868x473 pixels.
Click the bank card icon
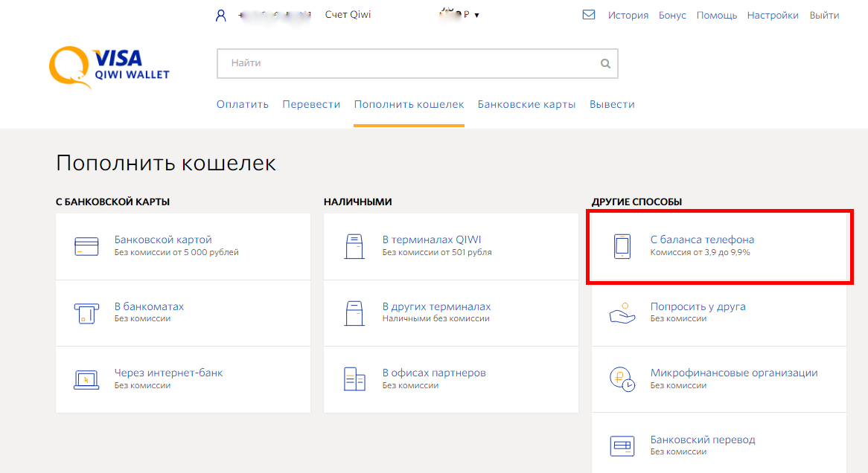click(86, 246)
